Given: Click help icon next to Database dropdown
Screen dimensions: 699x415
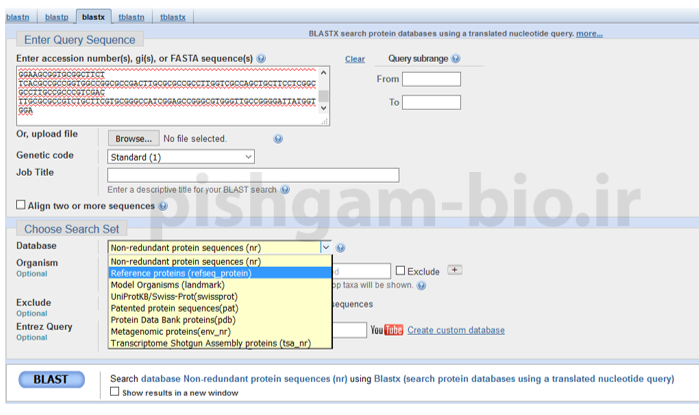Looking at the screenshot, I should 341,247.
